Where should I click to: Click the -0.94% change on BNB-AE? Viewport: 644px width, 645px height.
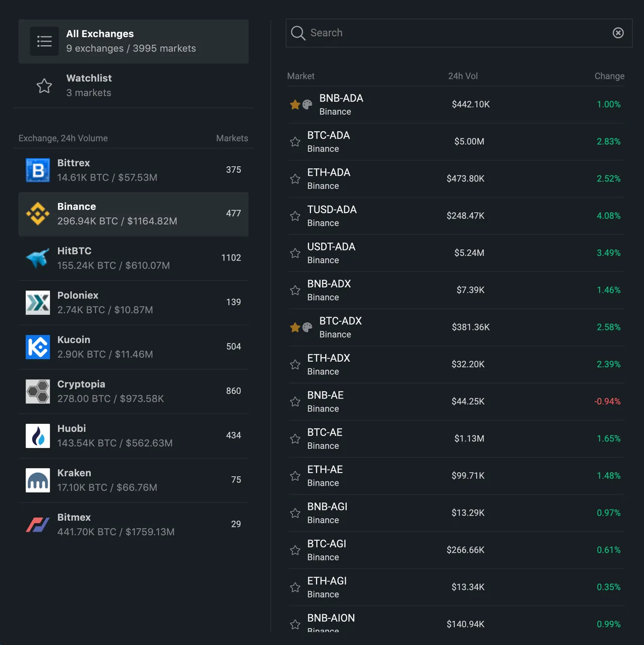pos(607,402)
